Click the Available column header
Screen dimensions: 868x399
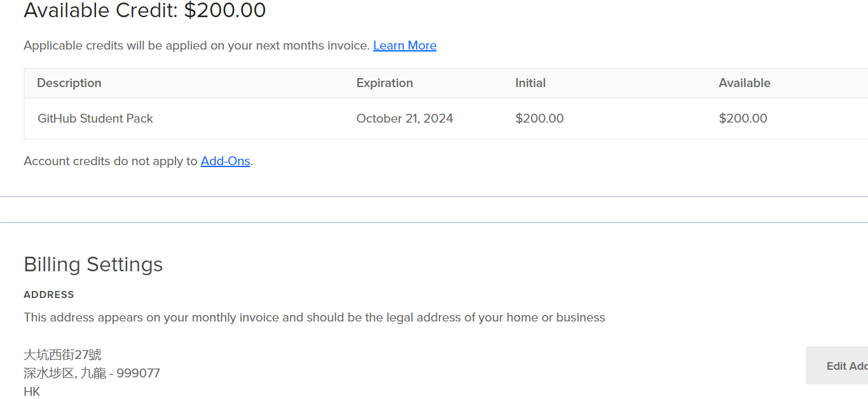point(744,83)
